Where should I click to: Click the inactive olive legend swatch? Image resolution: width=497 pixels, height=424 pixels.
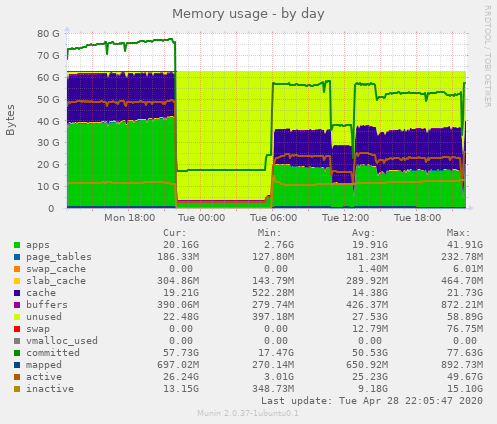(x=17, y=389)
